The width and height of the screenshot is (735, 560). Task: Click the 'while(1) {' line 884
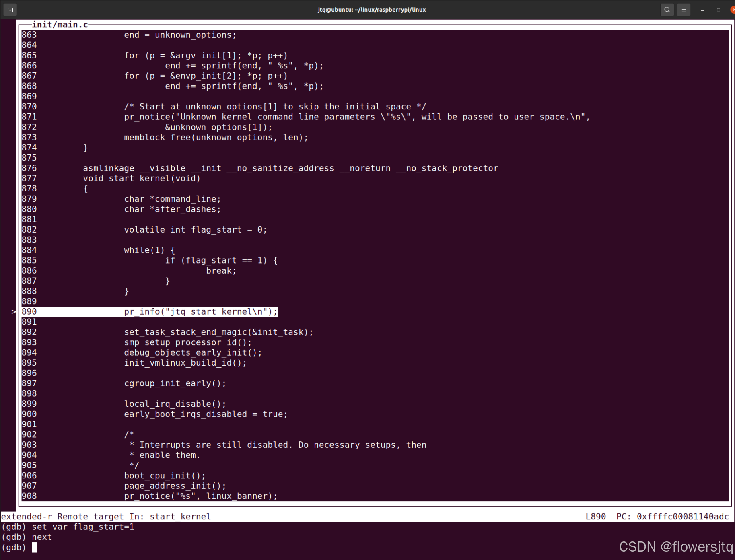tap(149, 250)
